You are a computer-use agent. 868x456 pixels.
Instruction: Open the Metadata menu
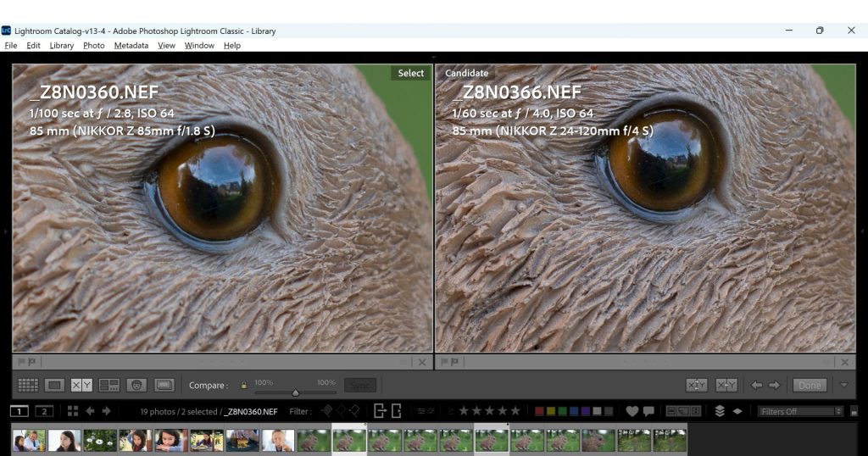[131, 46]
